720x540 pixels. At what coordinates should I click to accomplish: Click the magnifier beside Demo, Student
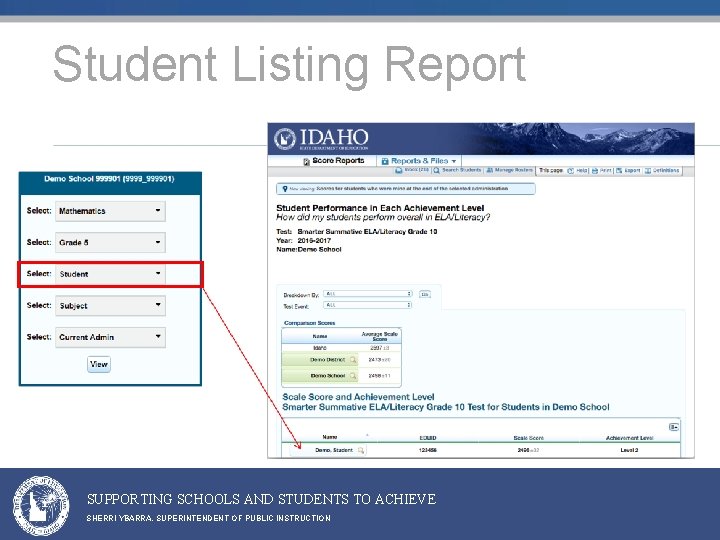[361, 450]
